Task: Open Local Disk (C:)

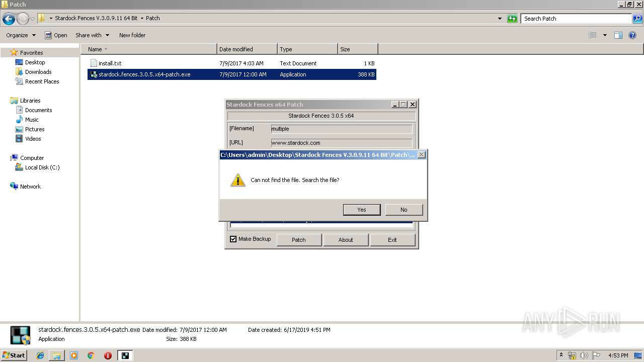Action: (x=42, y=167)
